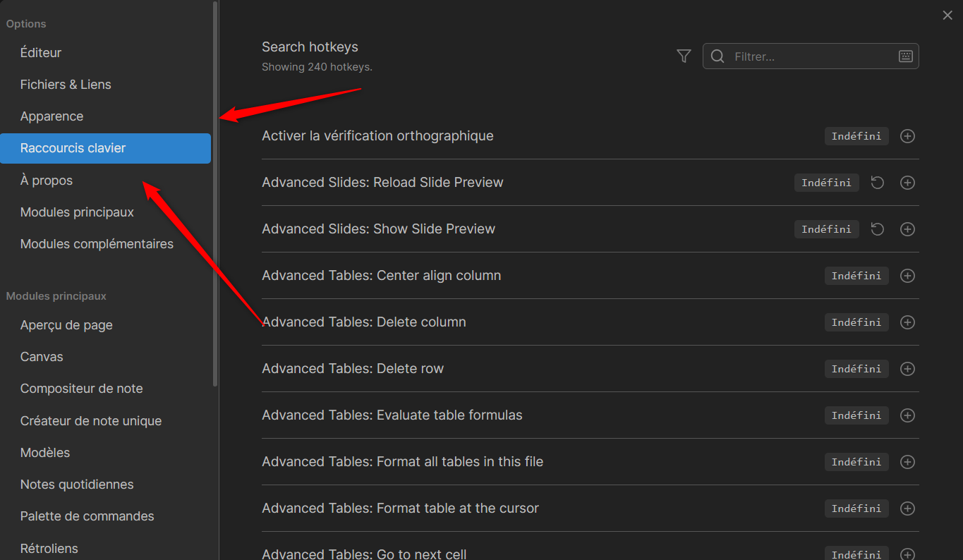Add hotkey for Center align column
This screenshot has width=963, height=560.
pos(908,276)
